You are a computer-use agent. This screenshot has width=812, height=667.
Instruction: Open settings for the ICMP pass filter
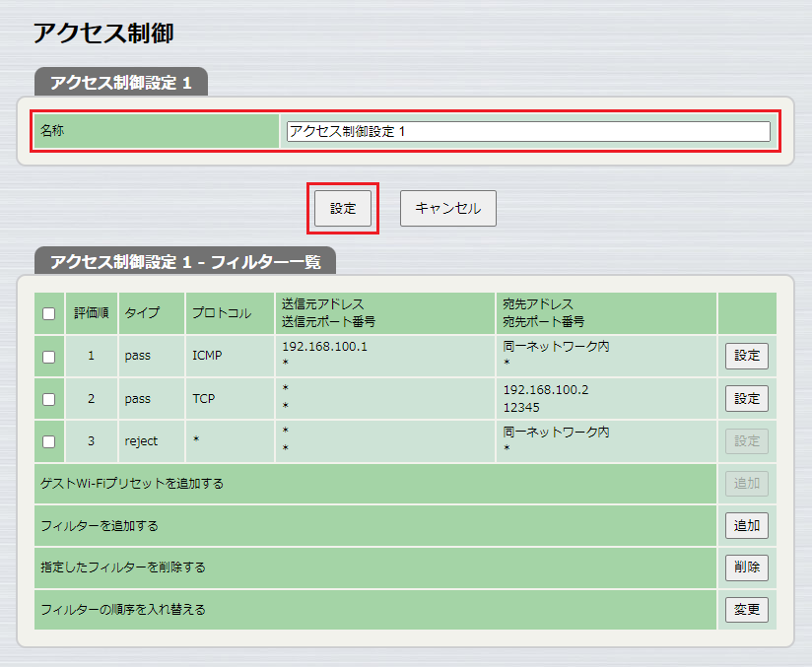tap(746, 356)
